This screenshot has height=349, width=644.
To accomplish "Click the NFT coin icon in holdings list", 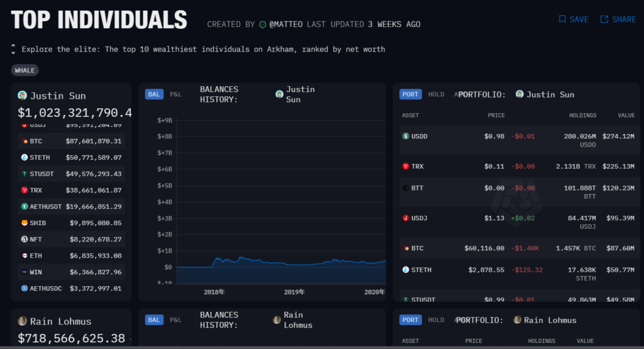I will click(x=25, y=240).
